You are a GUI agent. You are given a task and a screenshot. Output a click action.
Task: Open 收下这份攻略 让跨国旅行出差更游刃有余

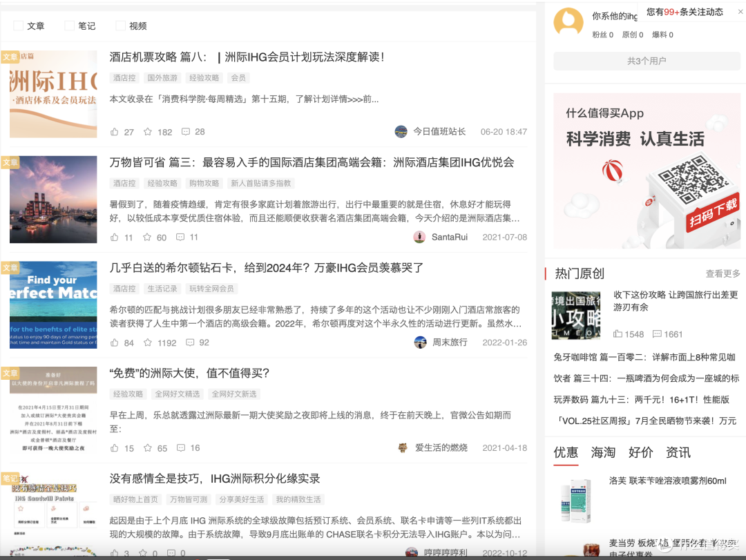(676, 301)
